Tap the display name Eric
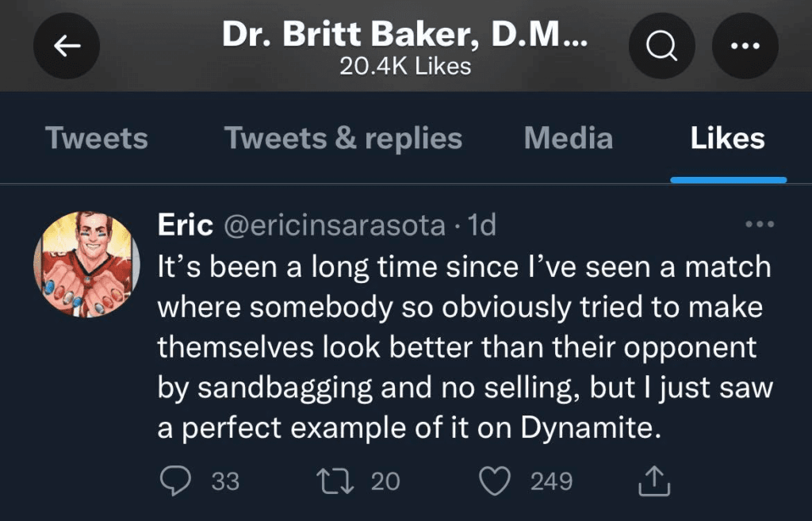The image size is (812, 521). 185,226
